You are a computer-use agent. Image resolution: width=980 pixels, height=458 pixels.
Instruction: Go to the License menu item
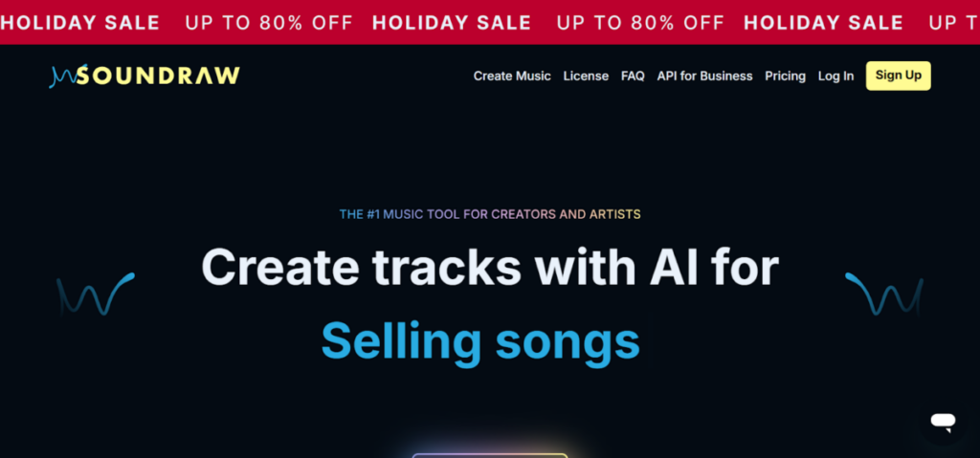pos(586,76)
